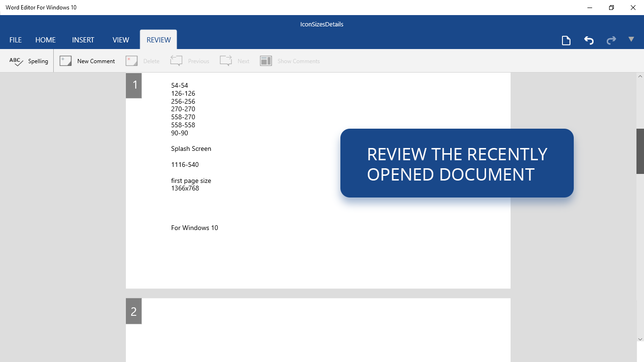Click the line "126-126"
This screenshot has height=362, width=644.
(183, 93)
